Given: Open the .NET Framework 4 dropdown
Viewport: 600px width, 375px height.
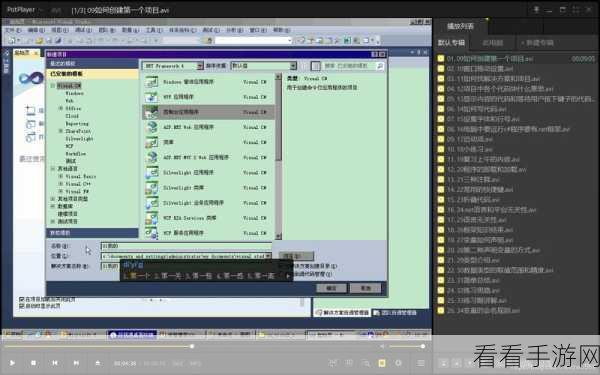Looking at the screenshot, I should (x=200, y=66).
